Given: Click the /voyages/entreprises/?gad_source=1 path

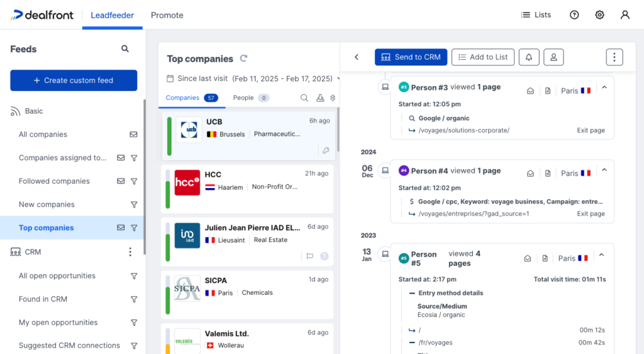Looking at the screenshot, I should 474,214.
